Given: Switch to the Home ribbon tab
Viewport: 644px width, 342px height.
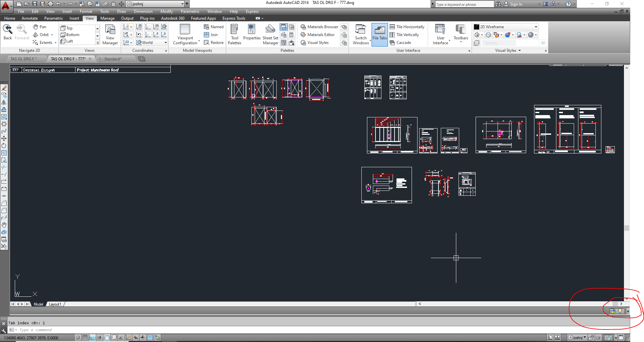Looking at the screenshot, I should (10, 18).
